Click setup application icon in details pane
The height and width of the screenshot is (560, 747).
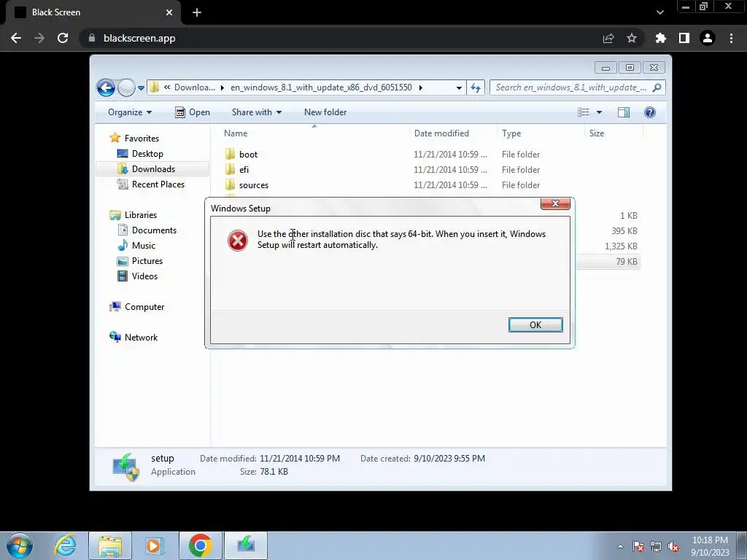pos(125,467)
